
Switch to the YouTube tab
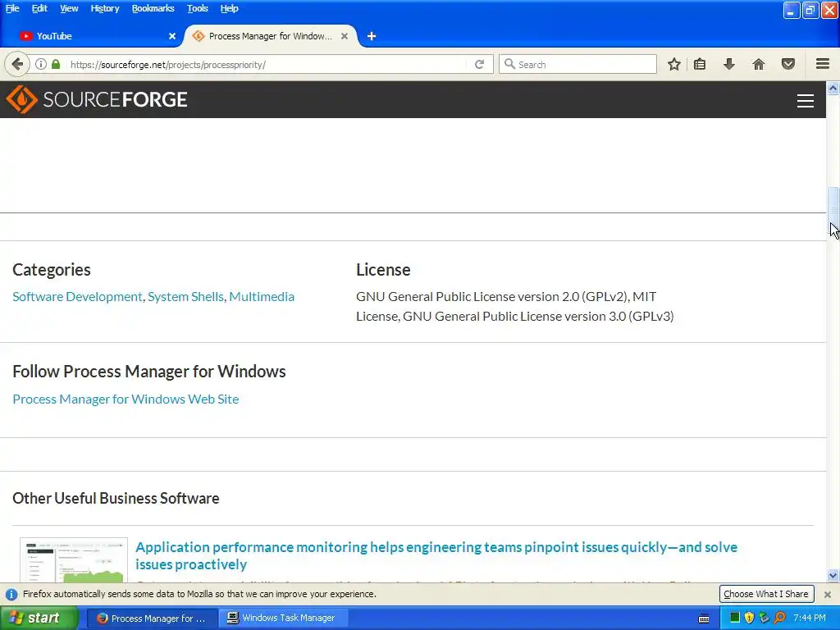(x=97, y=36)
